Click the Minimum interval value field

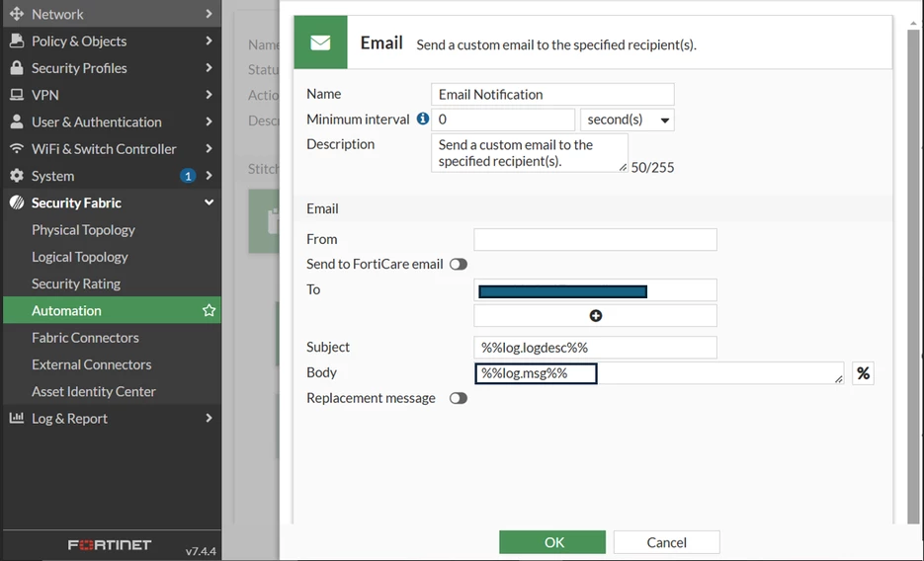[x=503, y=120]
